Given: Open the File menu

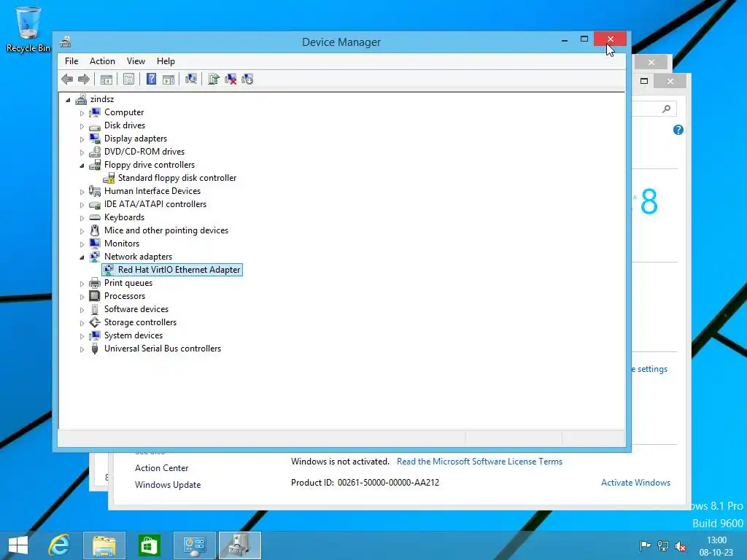Looking at the screenshot, I should pos(71,61).
